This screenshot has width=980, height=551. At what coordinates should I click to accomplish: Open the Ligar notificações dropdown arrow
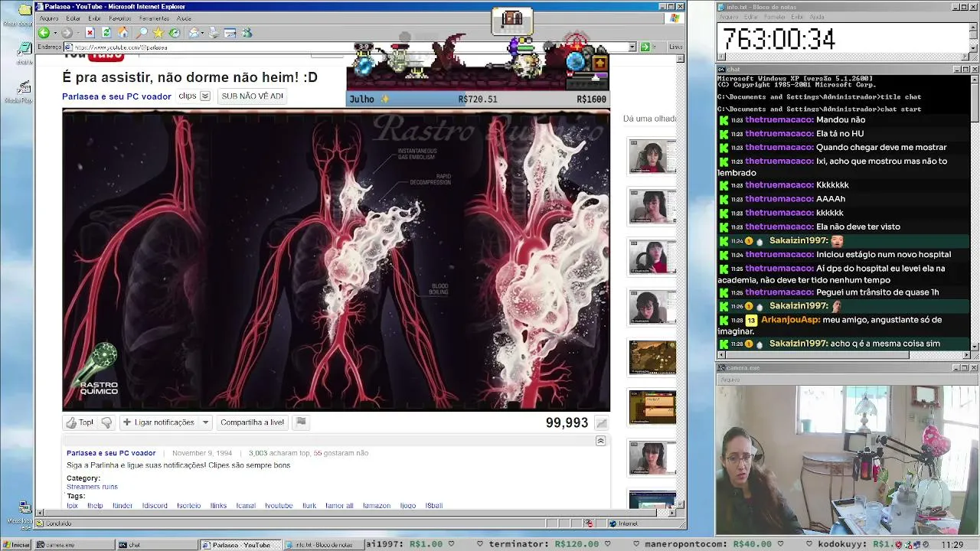tap(205, 422)
